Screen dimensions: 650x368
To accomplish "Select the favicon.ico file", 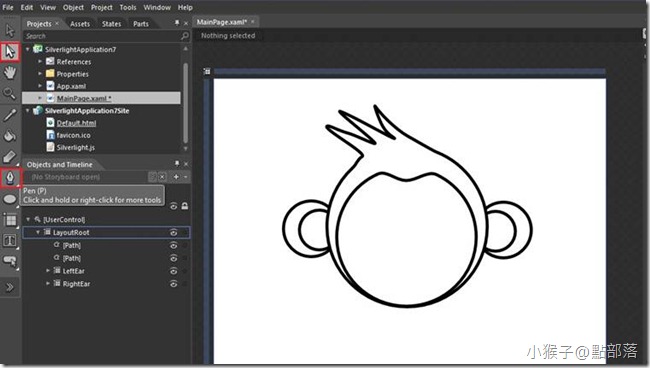I will coord(73,135).
